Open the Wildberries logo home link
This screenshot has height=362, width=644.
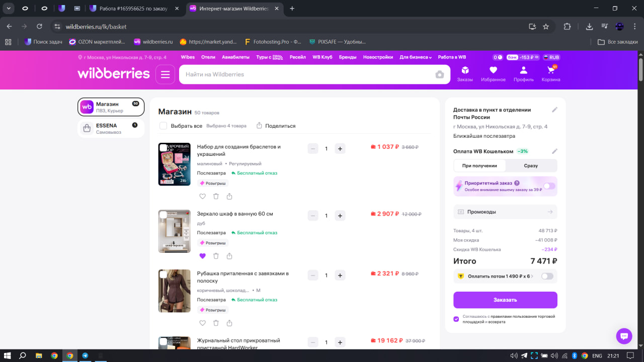click(114, 74)
